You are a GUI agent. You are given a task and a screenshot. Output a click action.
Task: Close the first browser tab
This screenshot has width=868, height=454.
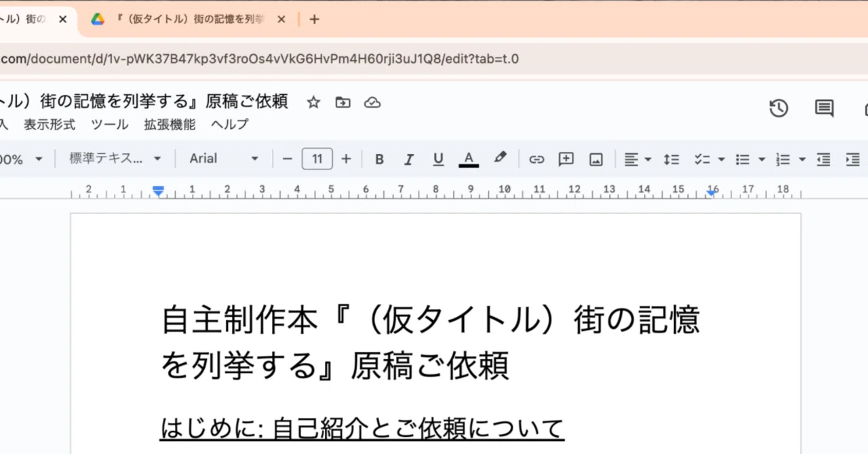pos(63,20)
